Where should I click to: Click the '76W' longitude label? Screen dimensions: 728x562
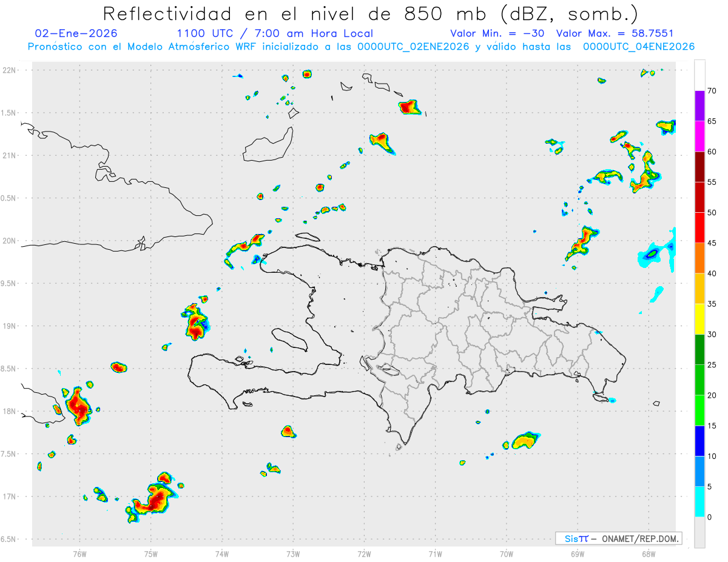79,554
